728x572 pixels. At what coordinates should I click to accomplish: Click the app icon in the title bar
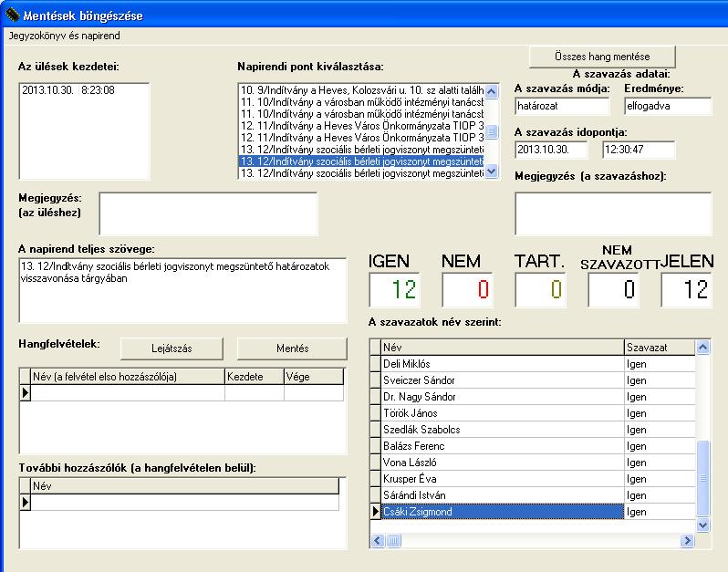point(12,15)
